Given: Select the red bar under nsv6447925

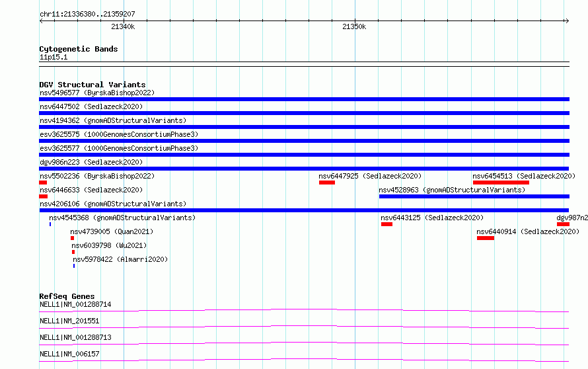Looking at the screenshot, I should point(327,183).
